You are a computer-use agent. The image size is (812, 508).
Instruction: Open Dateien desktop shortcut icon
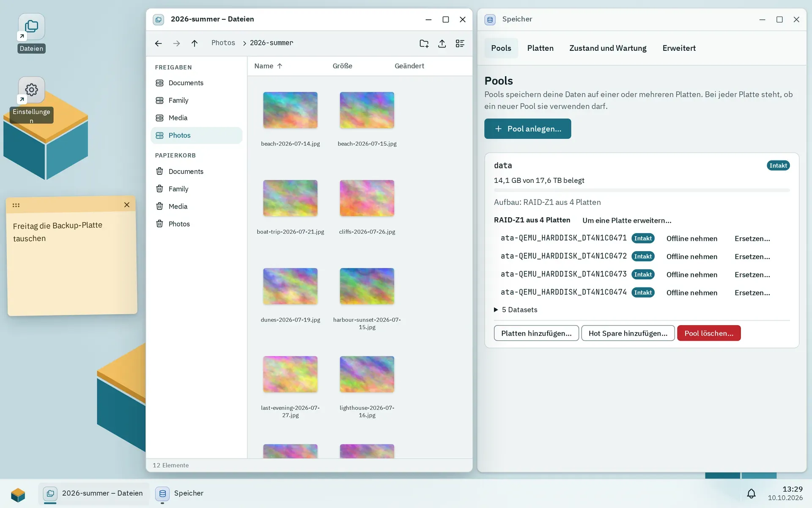point(31,27)
